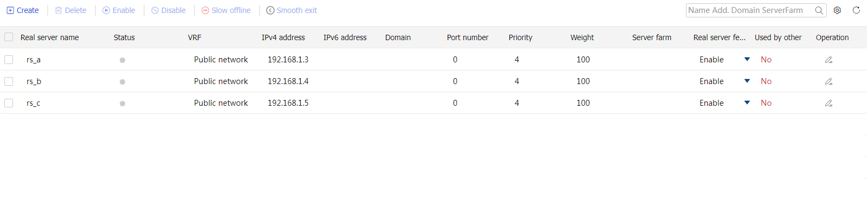Click the search magnifier icon

819,10
